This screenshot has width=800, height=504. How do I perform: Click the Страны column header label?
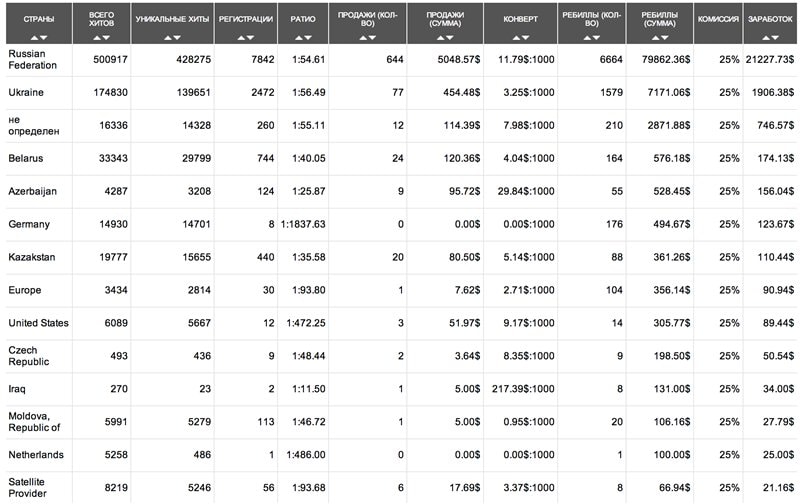pos(41,20)
